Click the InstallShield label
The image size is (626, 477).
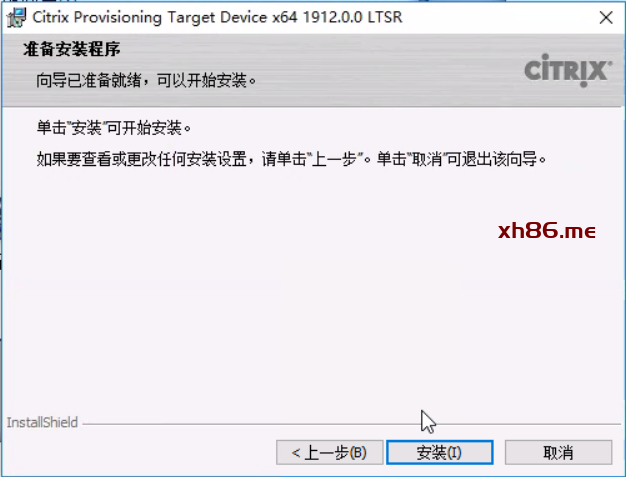(42, 422)
